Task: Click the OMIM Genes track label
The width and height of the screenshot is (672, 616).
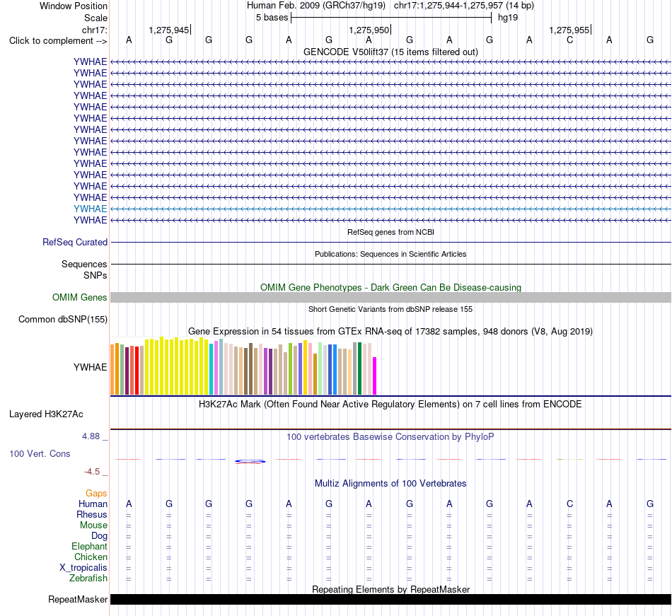Action: [79, 297]
